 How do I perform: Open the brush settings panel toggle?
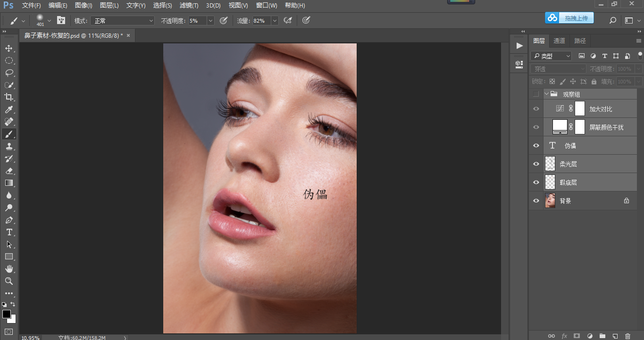tap(61, 20)
